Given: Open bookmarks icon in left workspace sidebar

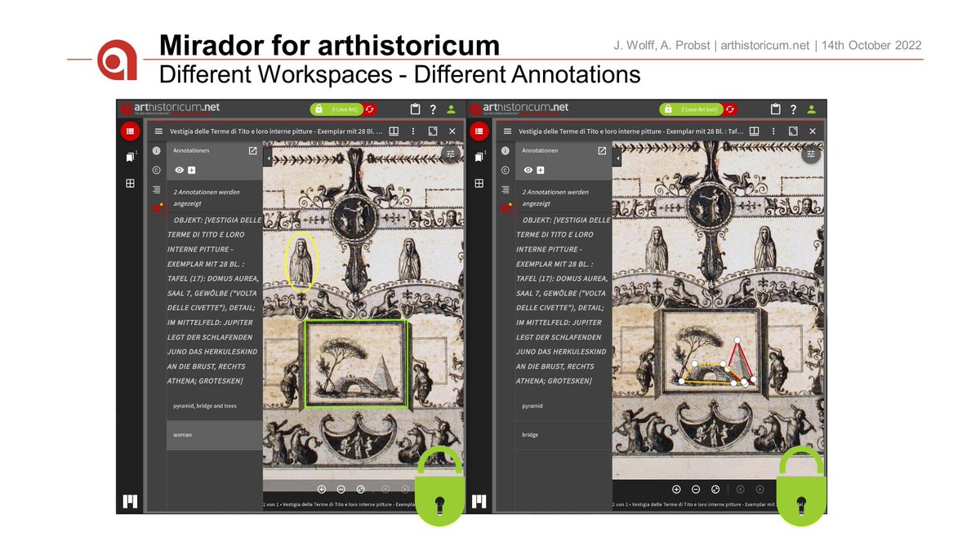Looking at the screenshot, I should pos(130,157).
